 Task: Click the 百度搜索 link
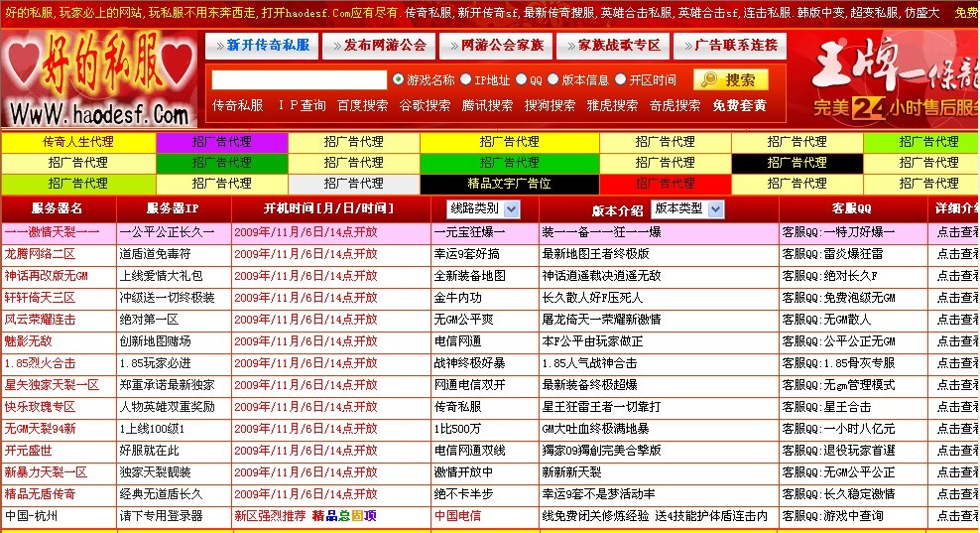(x=362, y=105)
